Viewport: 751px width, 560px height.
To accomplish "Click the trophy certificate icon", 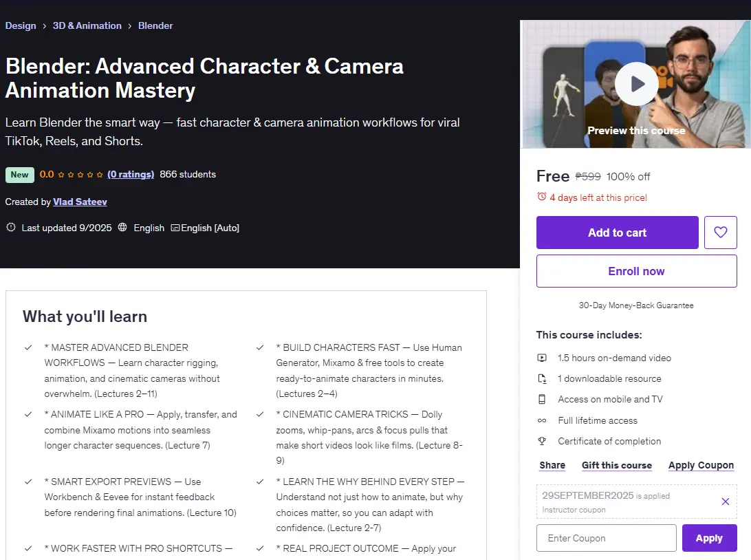I will 542,441.
